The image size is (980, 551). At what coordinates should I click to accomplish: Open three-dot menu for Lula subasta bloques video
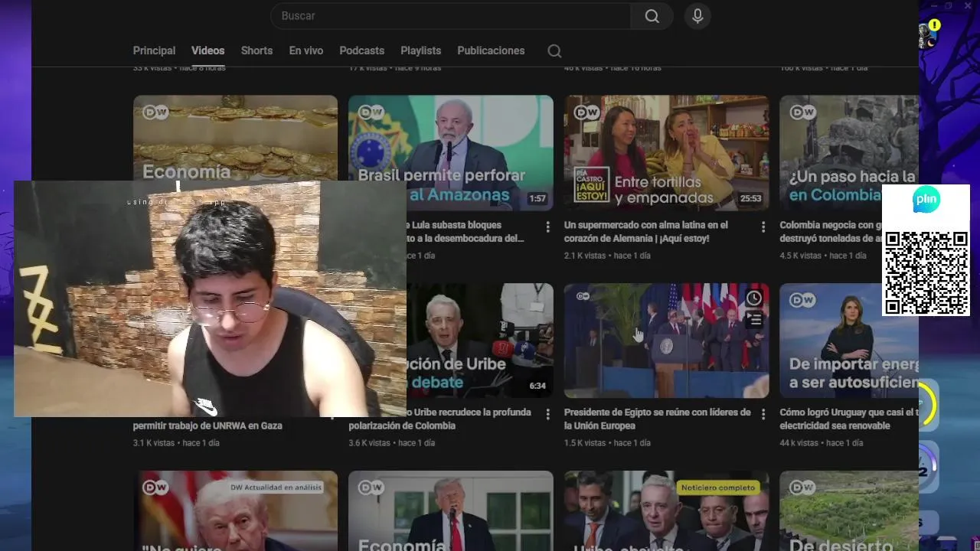pos(547,227)
